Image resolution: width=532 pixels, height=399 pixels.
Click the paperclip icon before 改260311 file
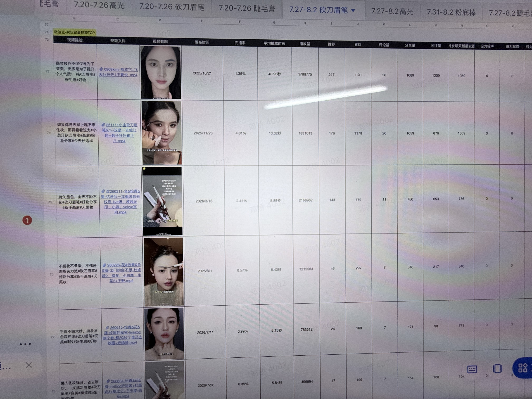[103, 191]
